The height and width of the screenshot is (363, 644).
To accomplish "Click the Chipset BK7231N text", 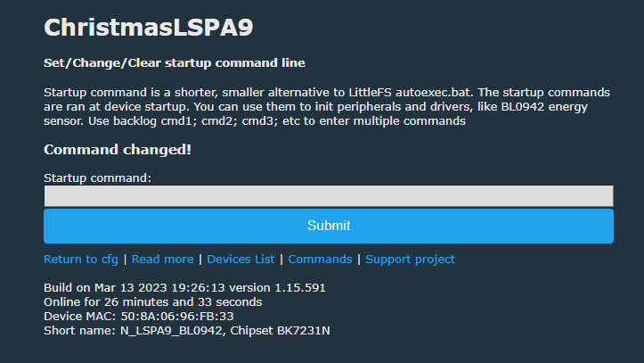I will 280,331.
